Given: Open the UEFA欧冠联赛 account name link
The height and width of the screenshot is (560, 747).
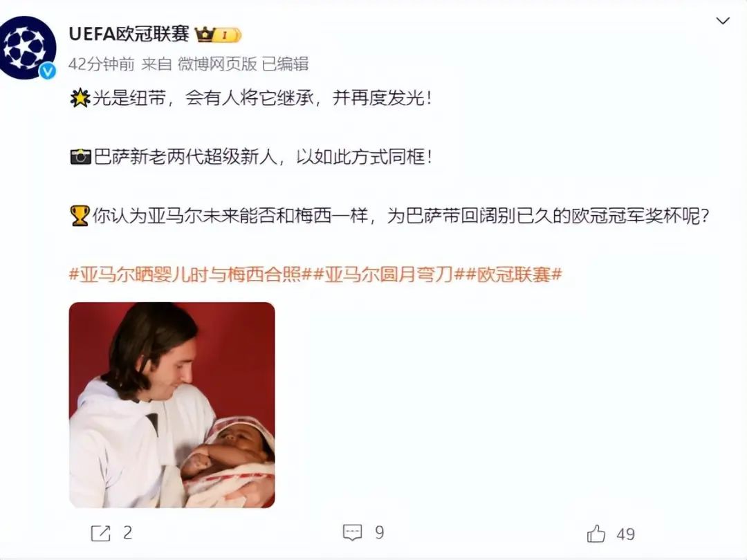Looking at the screenshot, I should pos(129,35).
